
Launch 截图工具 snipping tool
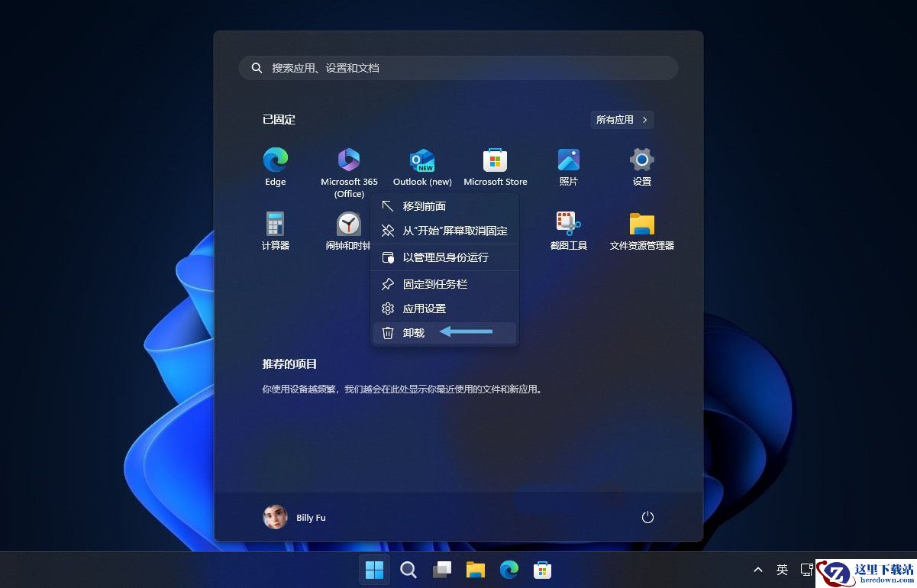pyautogui.click(x=568, y=231)
